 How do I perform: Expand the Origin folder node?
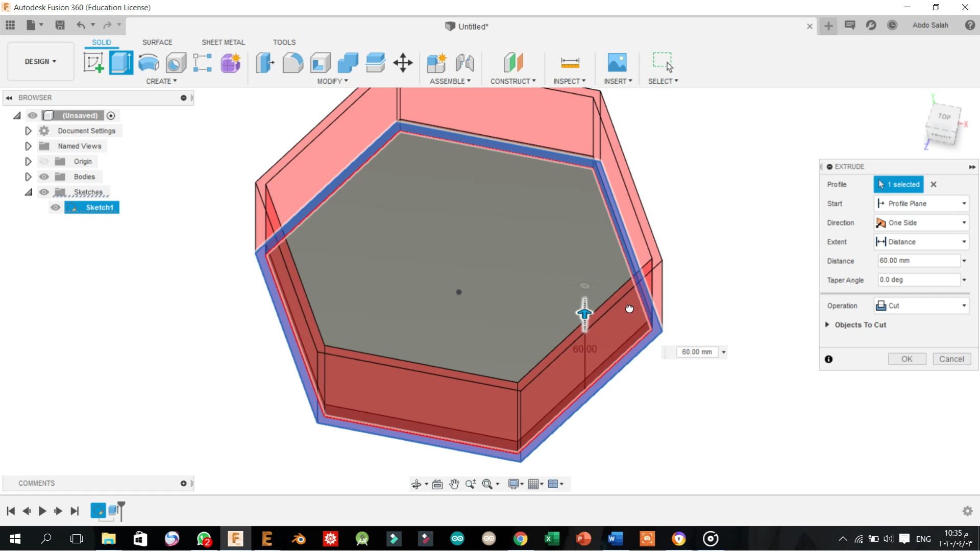[28, 161]
